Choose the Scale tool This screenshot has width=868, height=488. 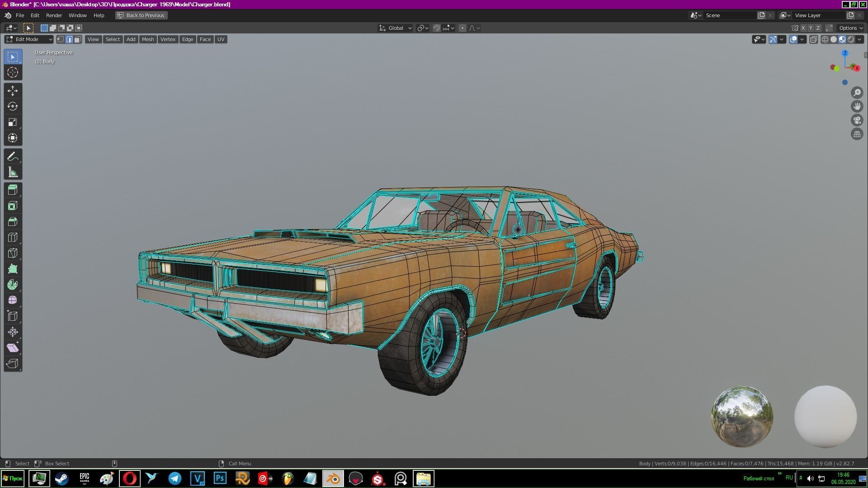tap(13, 122)
